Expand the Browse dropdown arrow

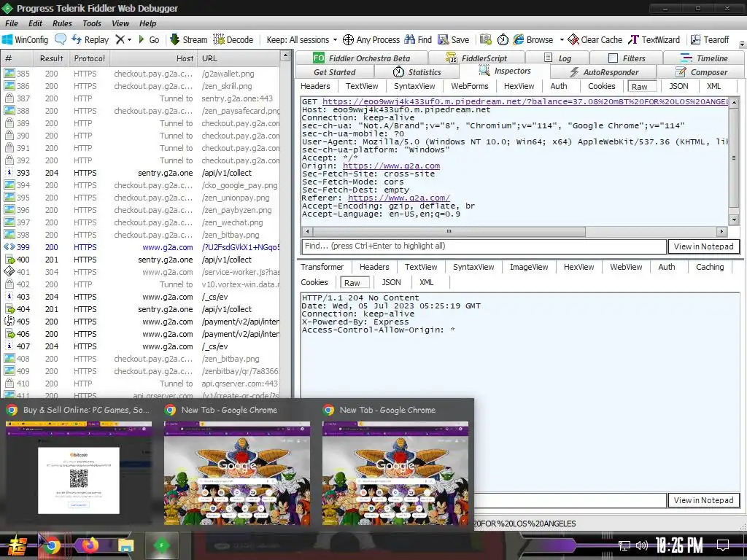click(x=562, y=39)
